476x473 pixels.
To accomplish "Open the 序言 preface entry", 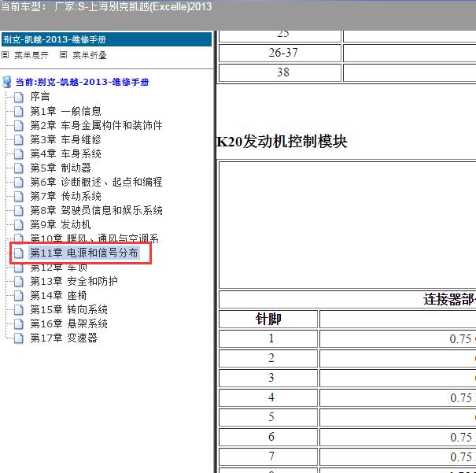I will [40, 97].
